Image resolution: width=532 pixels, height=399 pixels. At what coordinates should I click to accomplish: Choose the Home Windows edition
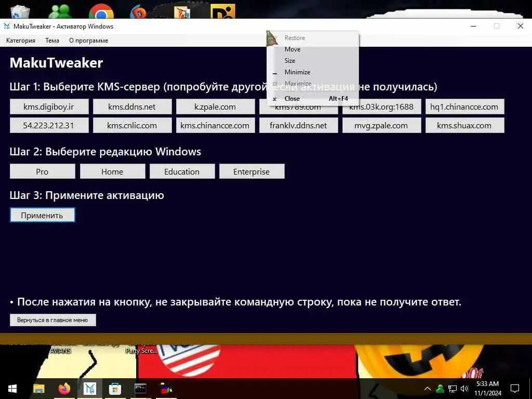113,171
